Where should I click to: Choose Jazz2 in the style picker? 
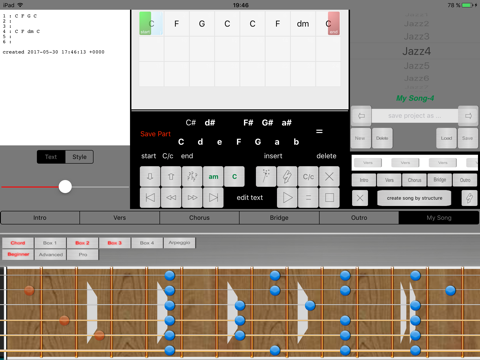(416, 24)
